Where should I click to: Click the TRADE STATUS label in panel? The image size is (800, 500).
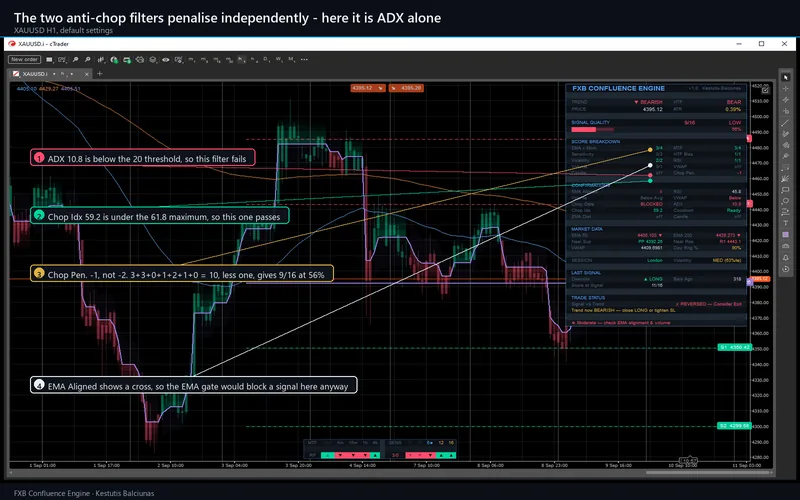click(588, 297)
